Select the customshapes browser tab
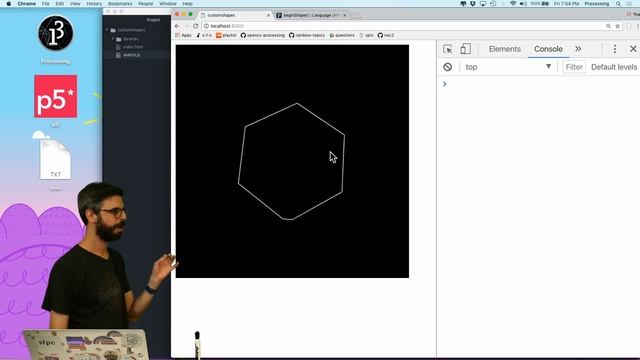This screenshot has height=360, width=640. click(x=235, y=15)
